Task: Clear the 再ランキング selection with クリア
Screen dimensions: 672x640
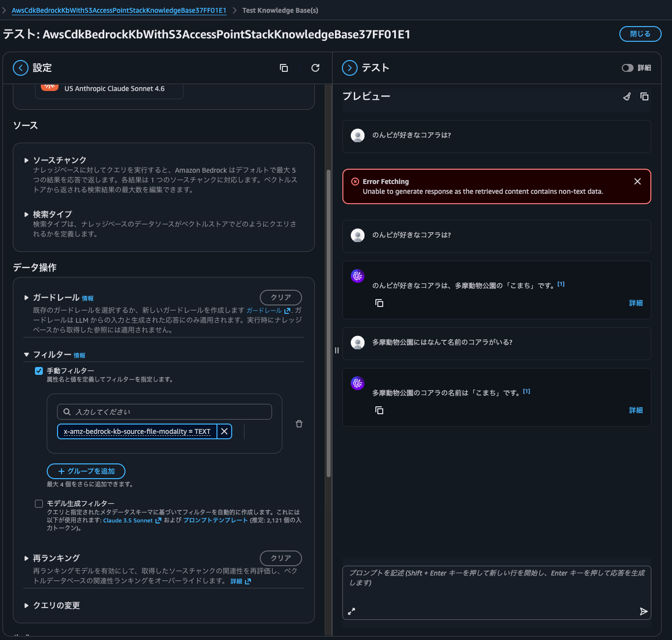Action: [x=281, y=558]
